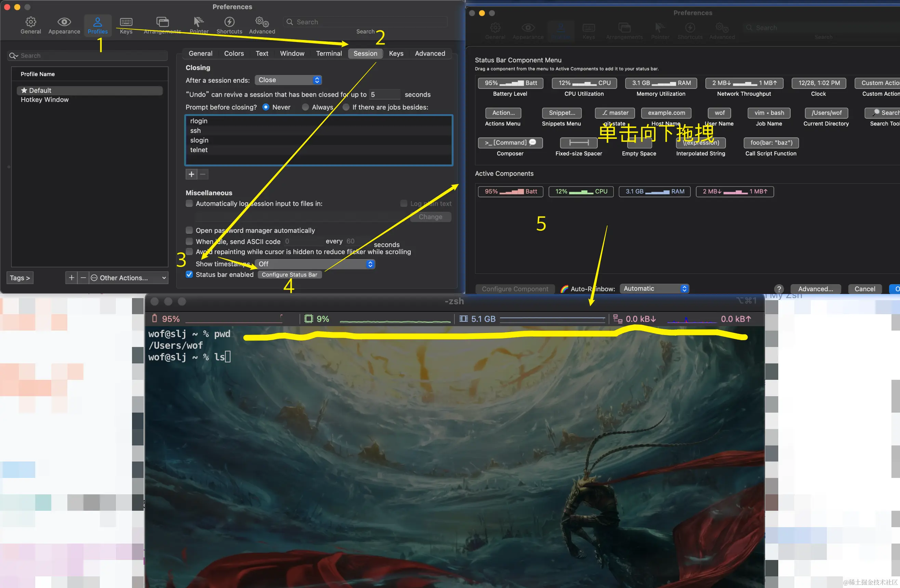Click the undo seconds input field
Image resolution: width=900 pixels, height=588 pixels.
[384, 95]
